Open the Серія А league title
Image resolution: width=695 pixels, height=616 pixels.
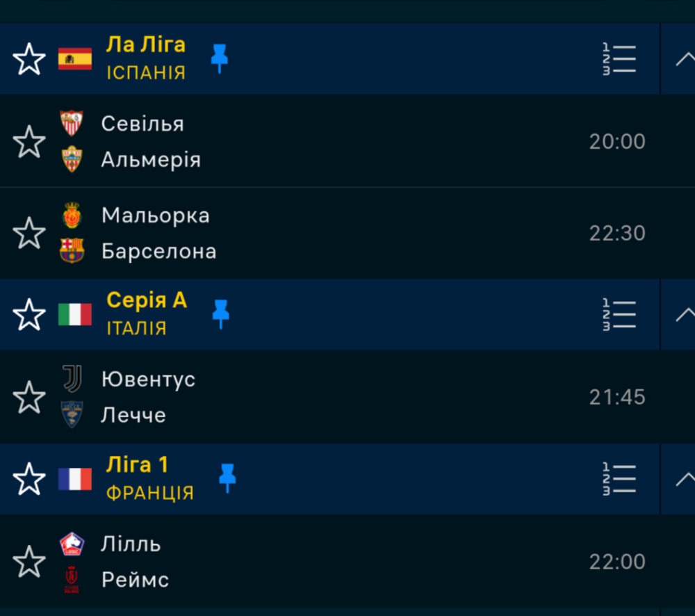147,300
